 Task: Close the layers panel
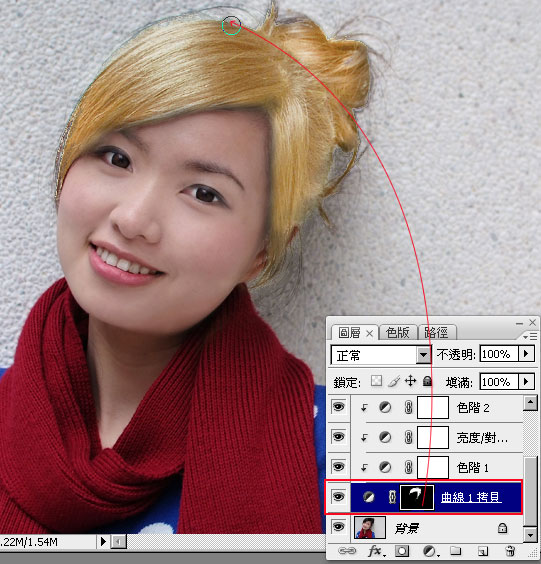(x=532, y=322)
